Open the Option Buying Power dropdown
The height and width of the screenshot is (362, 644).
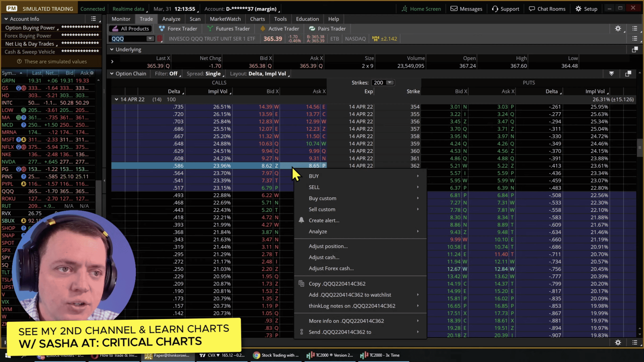pos(32,28)
